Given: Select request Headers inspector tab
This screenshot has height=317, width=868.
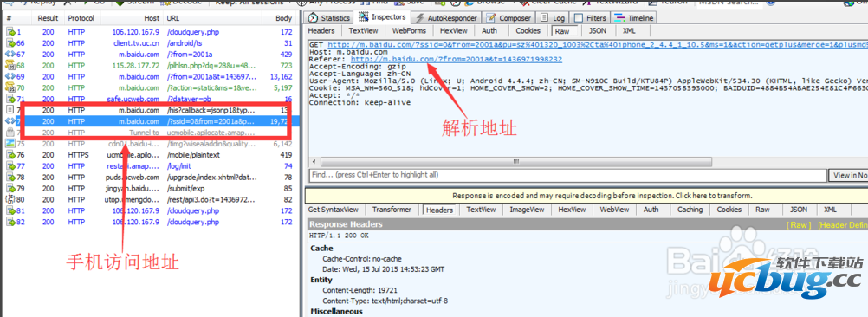Looking at the screenshot, I should (321, 31).
